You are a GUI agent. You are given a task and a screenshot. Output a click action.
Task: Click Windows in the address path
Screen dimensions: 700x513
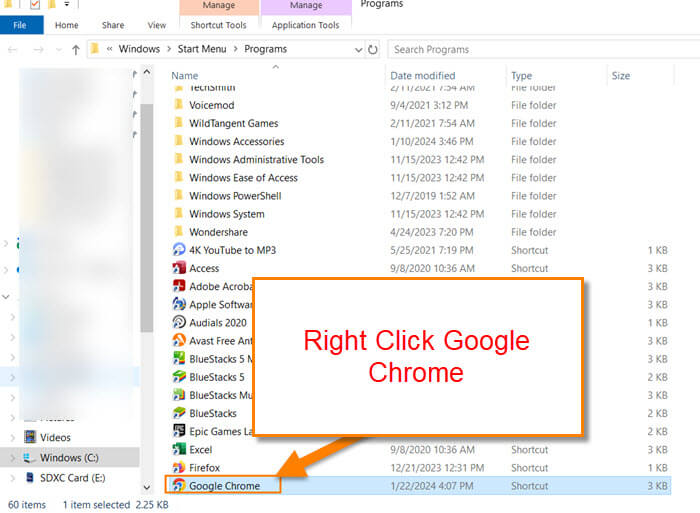coord(139,49)
